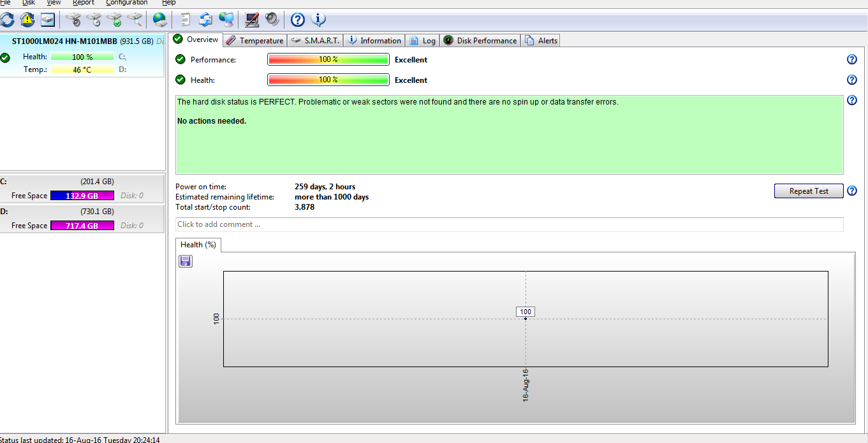This screenshot has height=443, width=868.
Task: Click the disk with clock toolbar icon
Action: [x=94, y=20]
